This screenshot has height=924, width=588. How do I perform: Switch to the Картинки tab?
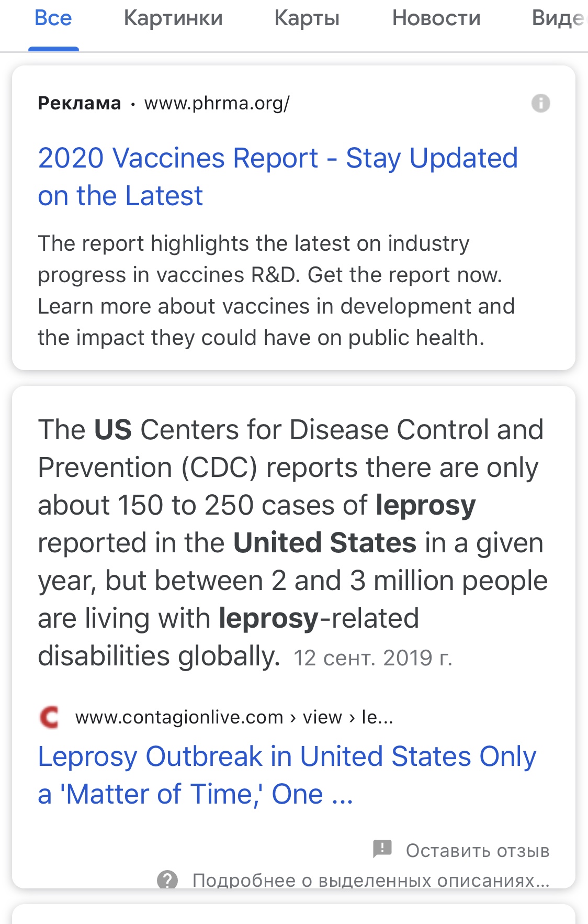pyautogui.click(x=173, y=18)
